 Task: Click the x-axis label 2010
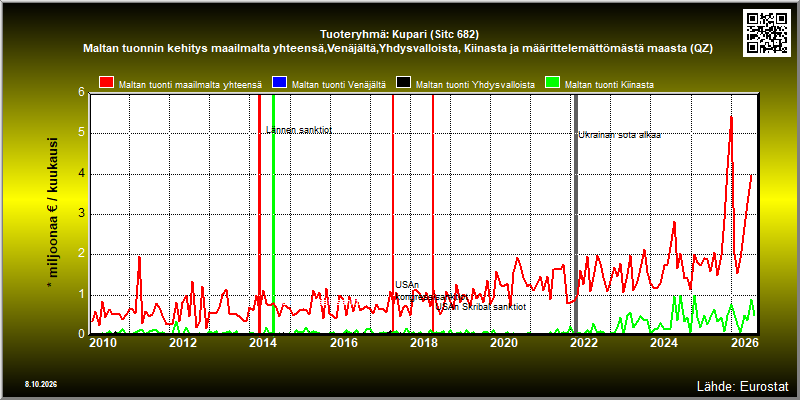click(103, 342)
